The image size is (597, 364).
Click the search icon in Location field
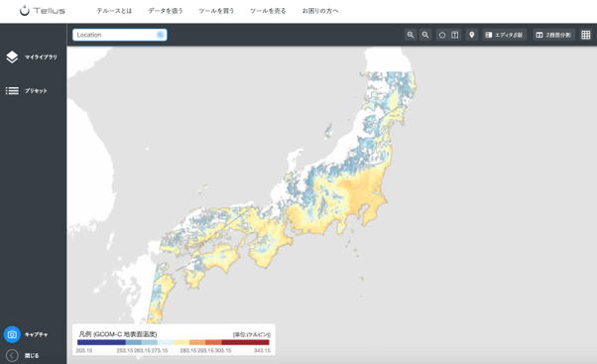161,35
